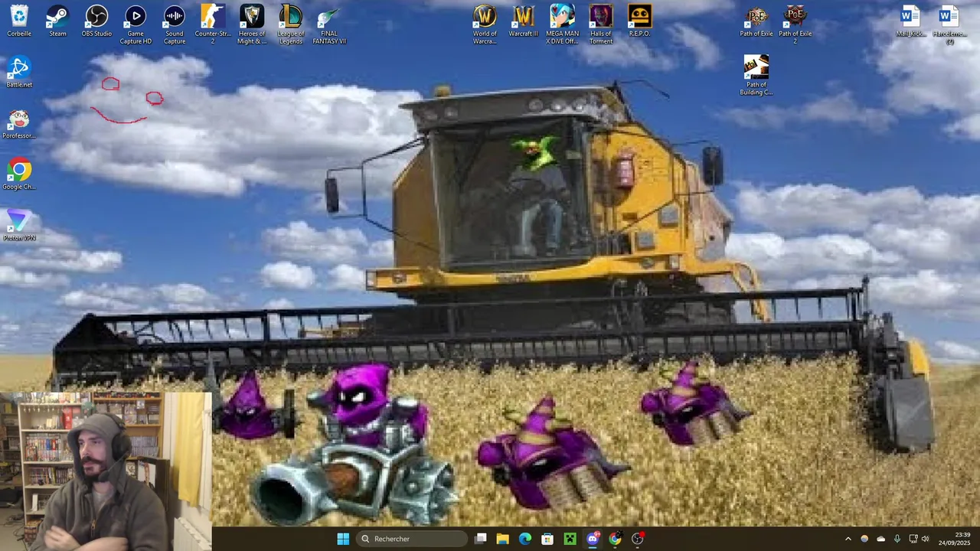
Task: Select the Porofessor desktop shortcut
Action: (19, 123)
